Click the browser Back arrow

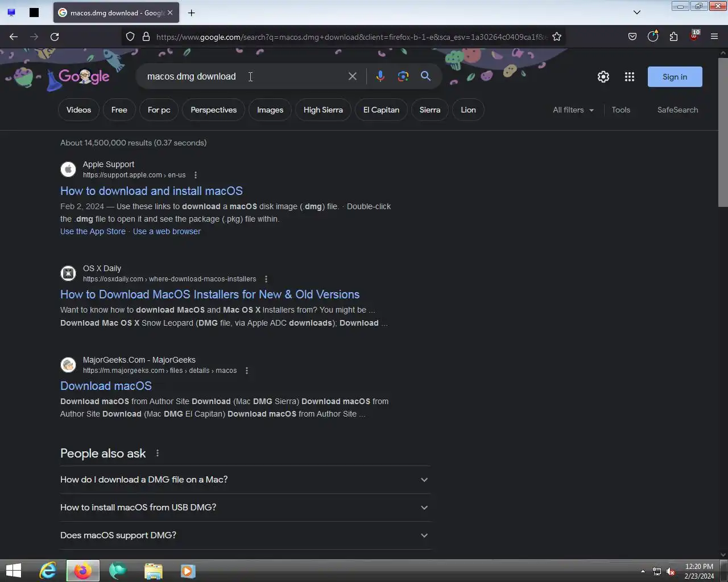[14, 36]
